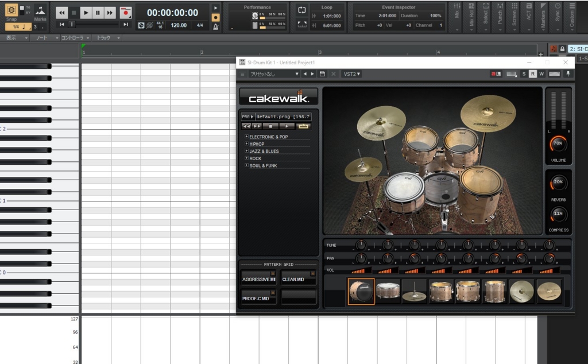
Task: Toggle automation Write (W) button
Action: pos(541,74)
